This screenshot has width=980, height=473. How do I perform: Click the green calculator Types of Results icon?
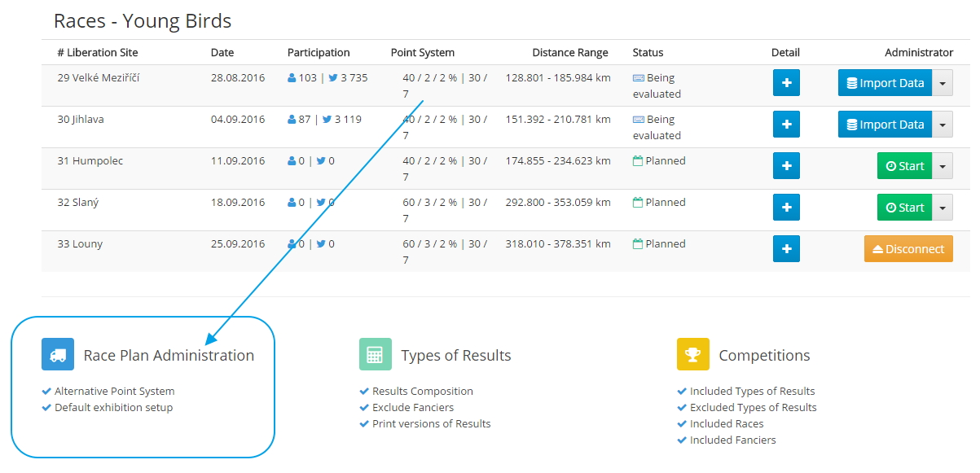[376, 355]
